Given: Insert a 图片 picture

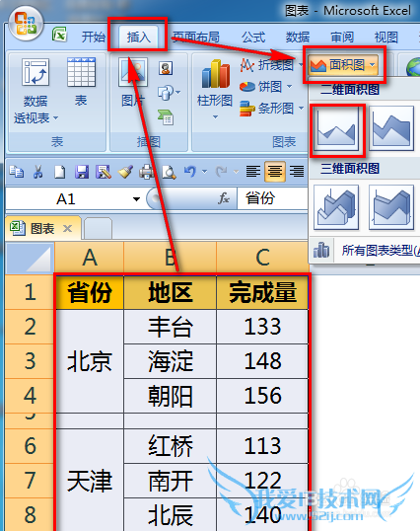Looking at the screenshot, I should tap(133, 82).
